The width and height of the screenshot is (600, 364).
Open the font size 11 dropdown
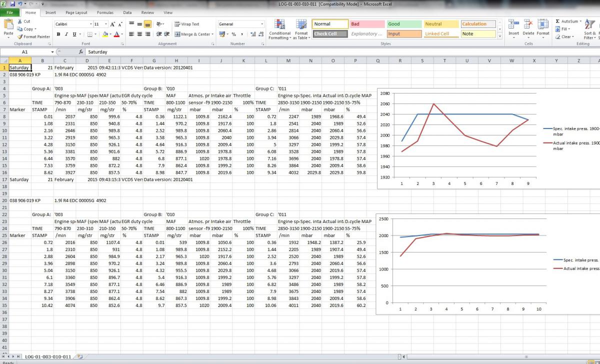105,24
